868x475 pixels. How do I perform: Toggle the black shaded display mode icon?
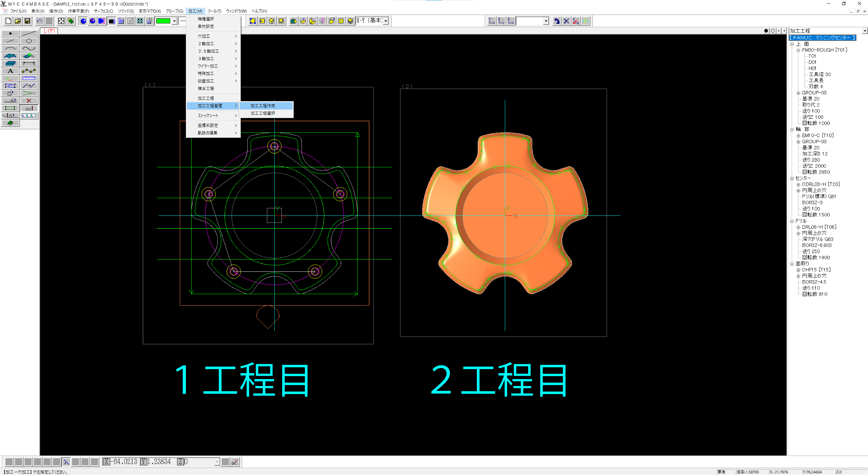click(112, 21)
